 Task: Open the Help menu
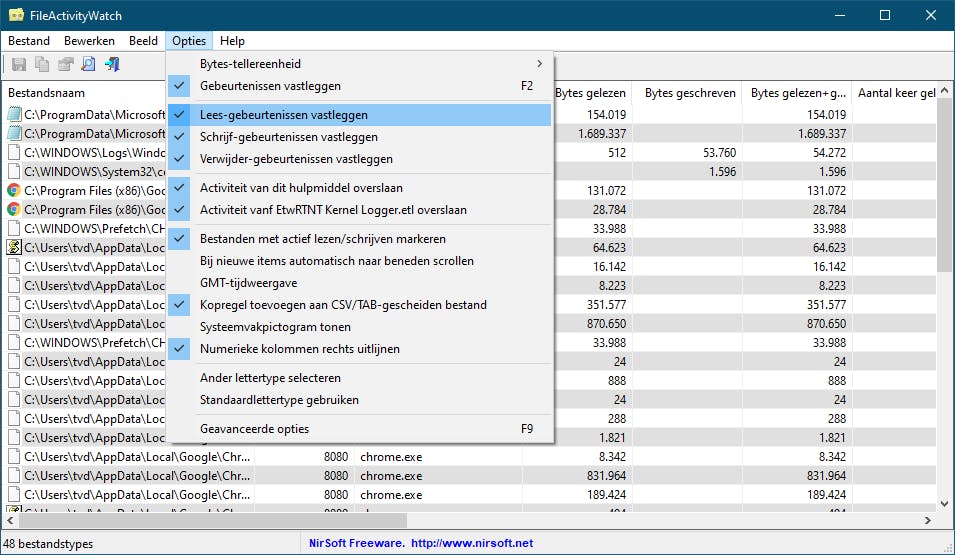point(232,41)
